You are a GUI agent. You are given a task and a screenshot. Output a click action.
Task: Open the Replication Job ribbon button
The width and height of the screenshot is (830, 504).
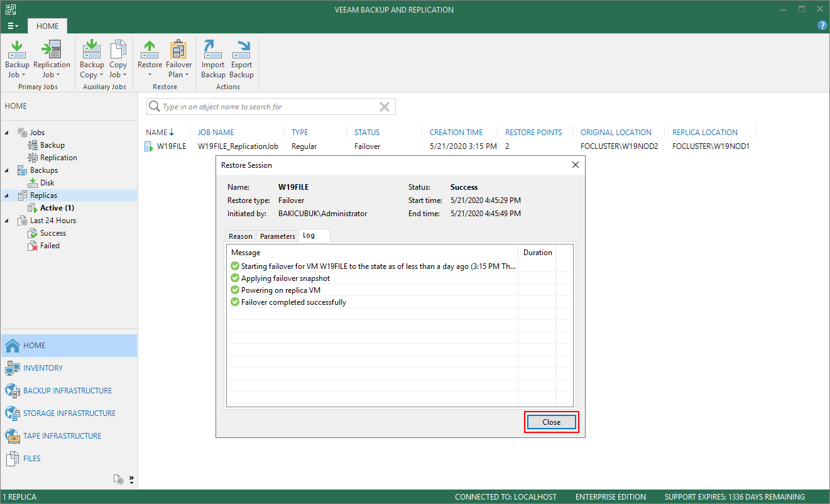point(52,59)
